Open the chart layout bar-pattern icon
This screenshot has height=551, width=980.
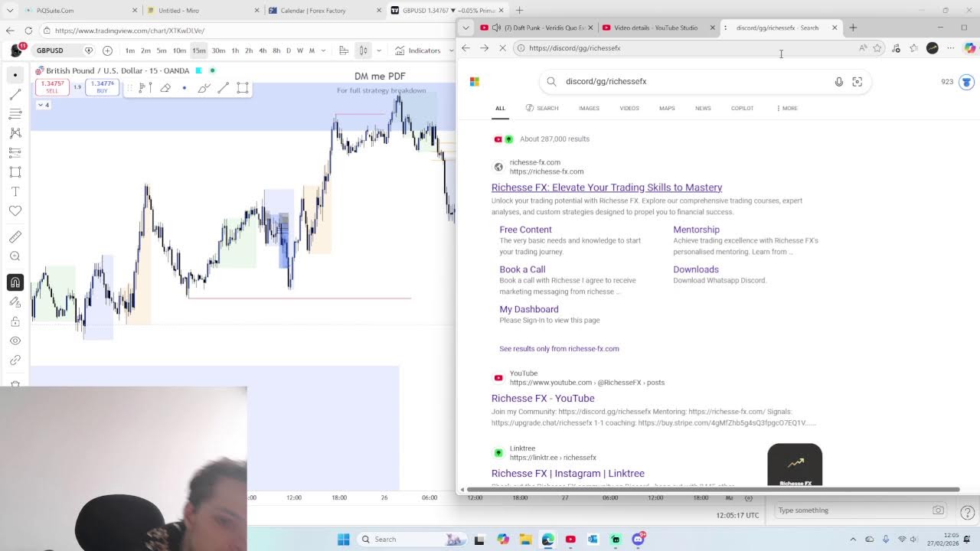(x=344, y=51)
